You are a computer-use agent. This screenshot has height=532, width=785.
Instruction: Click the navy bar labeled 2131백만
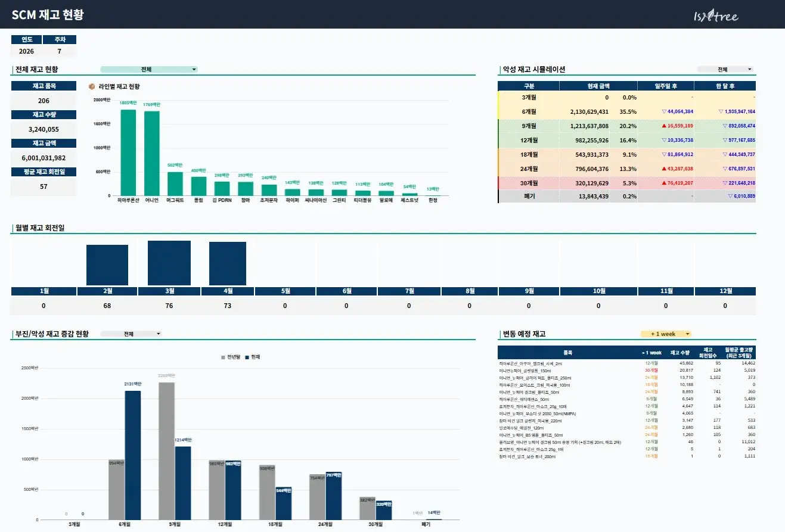(133, 455)
